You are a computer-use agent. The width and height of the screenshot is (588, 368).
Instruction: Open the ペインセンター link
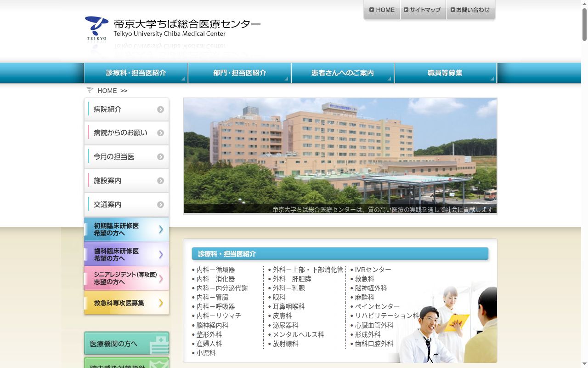click(x=377, y=306)
